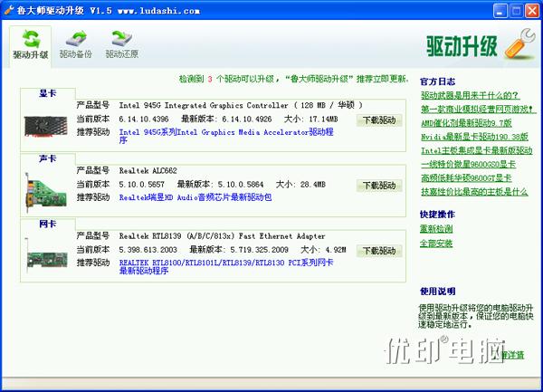Click the 驱动升级 wrench logo

tap(520, 44)
